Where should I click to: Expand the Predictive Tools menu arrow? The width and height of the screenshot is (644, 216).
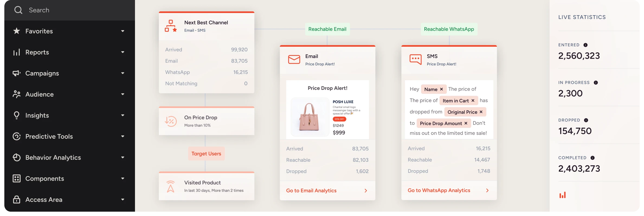point(123,136)
